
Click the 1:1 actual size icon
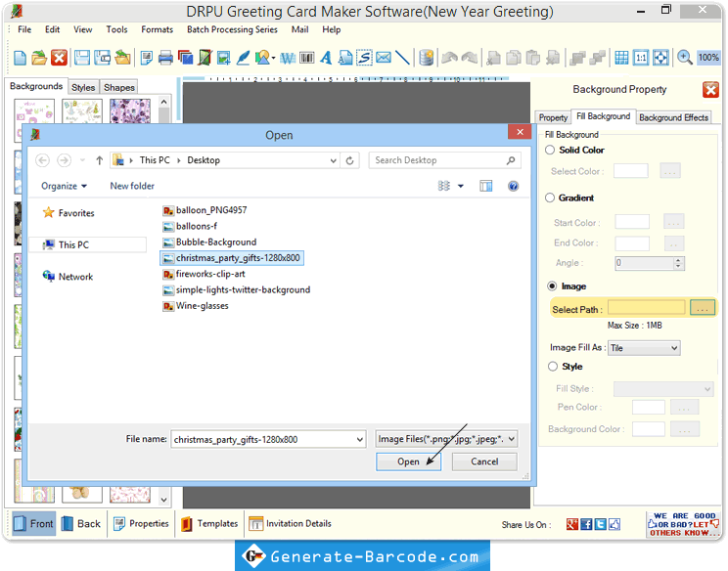(x=641, y=58)
